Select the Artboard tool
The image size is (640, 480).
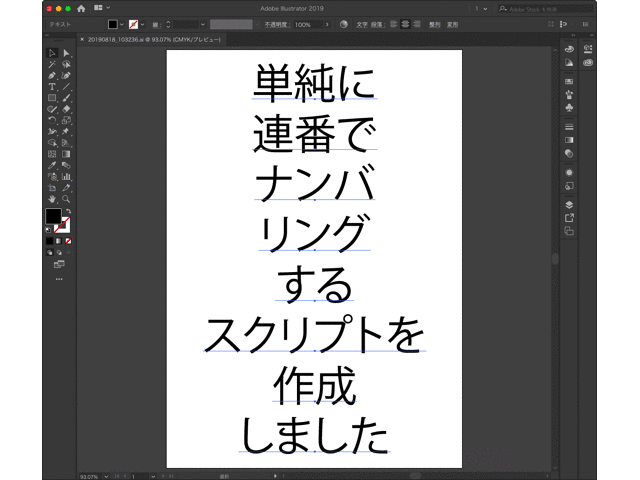52,188
